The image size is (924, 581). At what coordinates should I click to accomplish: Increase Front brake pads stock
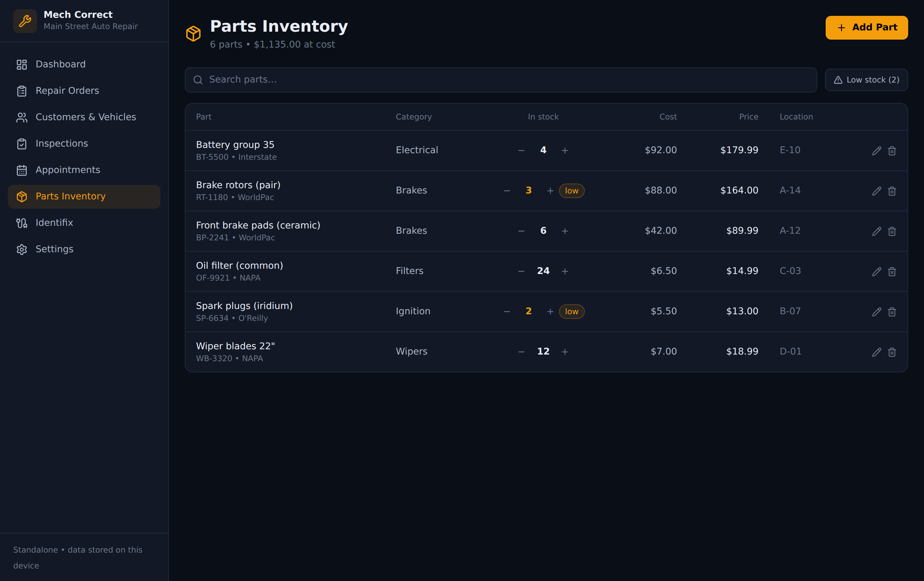pos(565,231)
